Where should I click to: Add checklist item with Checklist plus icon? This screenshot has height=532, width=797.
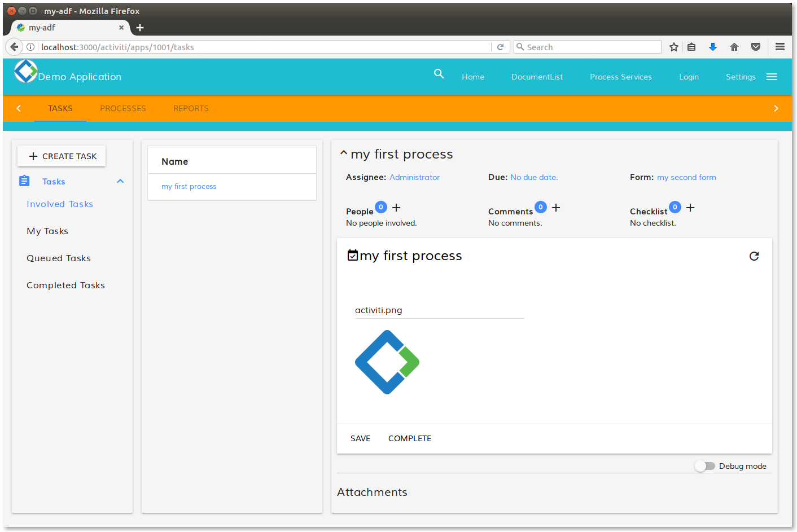[x=690, y=208]
